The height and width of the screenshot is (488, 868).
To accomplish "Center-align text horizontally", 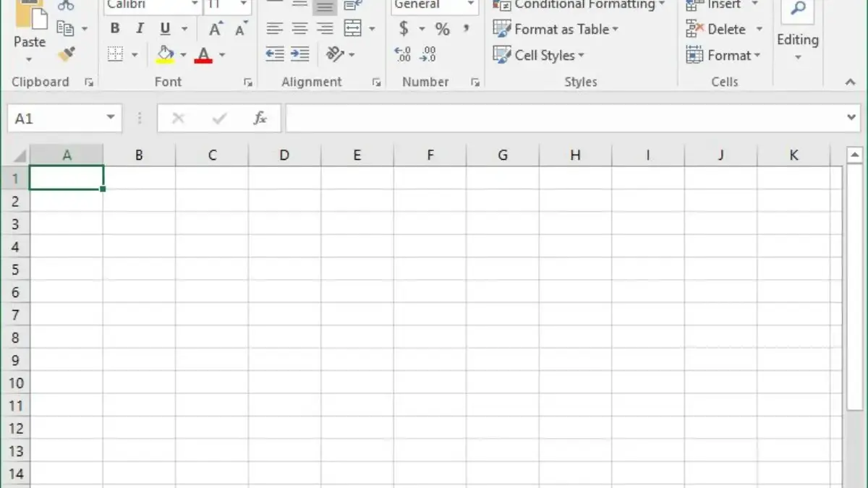I will point(299,29).
